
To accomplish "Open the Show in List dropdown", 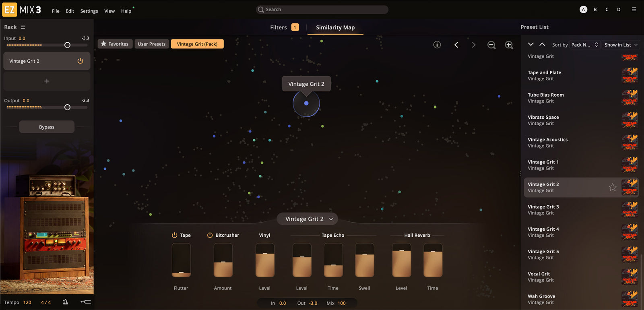I will pos(621,45).
